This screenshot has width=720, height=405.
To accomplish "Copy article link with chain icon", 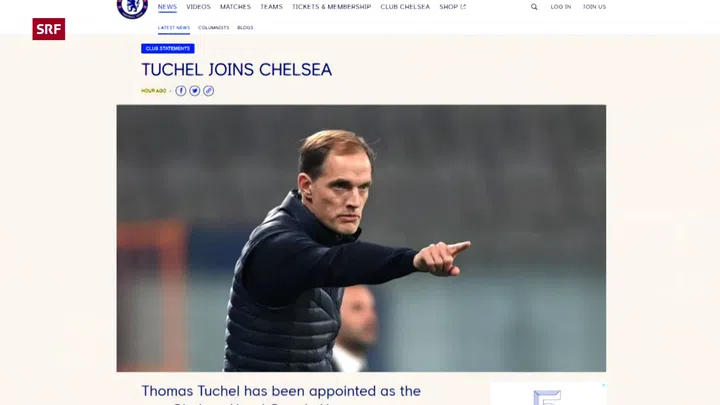I will [x=208, y=91].
